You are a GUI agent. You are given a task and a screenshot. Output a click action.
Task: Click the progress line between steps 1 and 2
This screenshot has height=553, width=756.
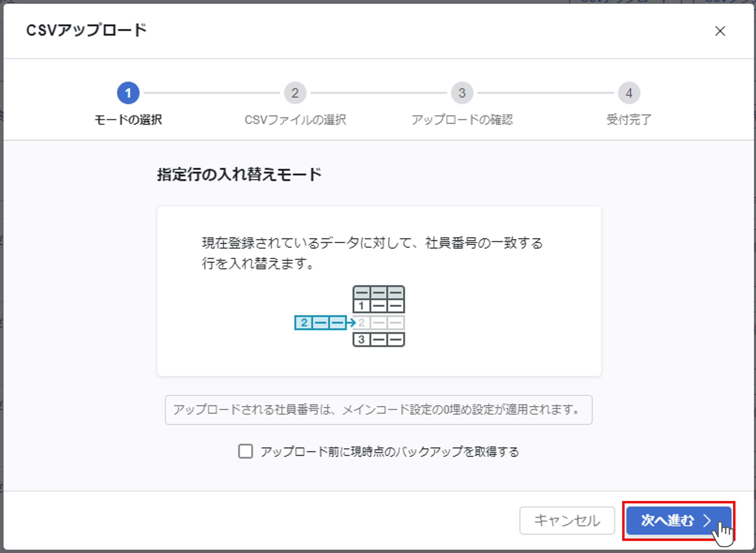(x=212, y=93)
